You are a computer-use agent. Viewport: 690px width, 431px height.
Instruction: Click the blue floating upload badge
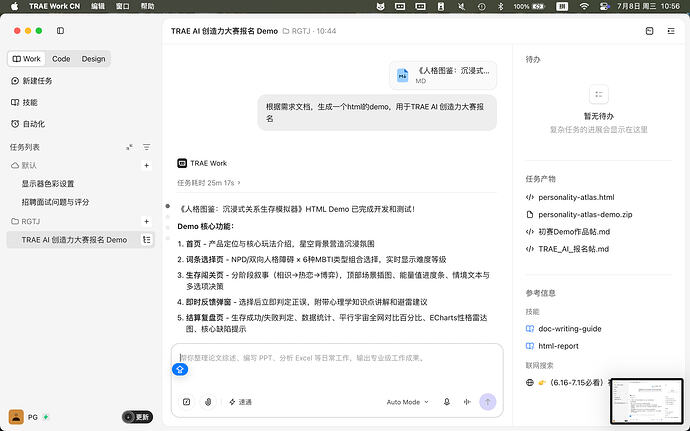point(180,369)
